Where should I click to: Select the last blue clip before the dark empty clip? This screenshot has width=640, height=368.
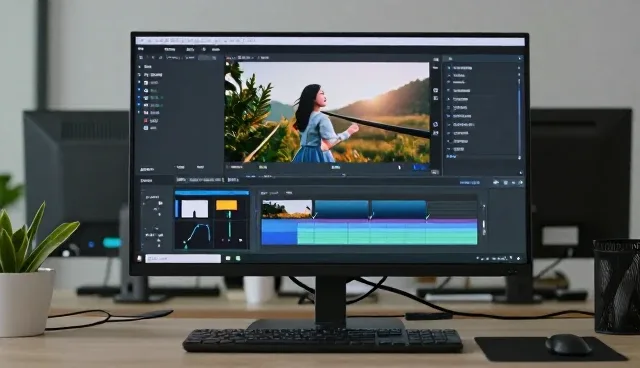pyautogui.click(x=398, y=209)
